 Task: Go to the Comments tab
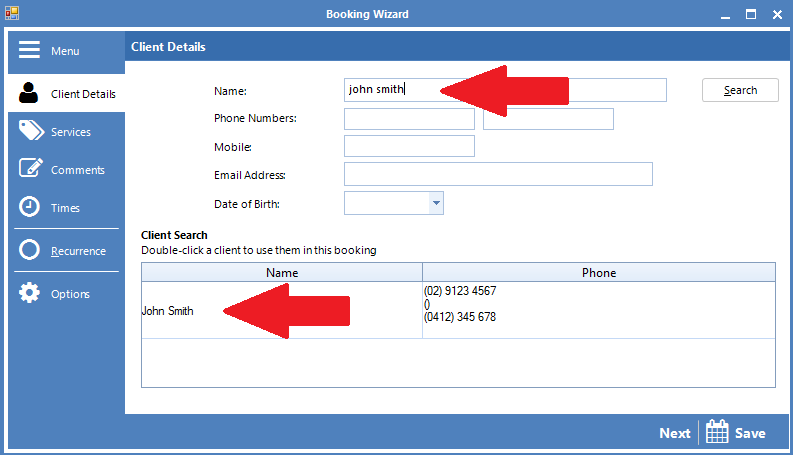pos(77,170)
